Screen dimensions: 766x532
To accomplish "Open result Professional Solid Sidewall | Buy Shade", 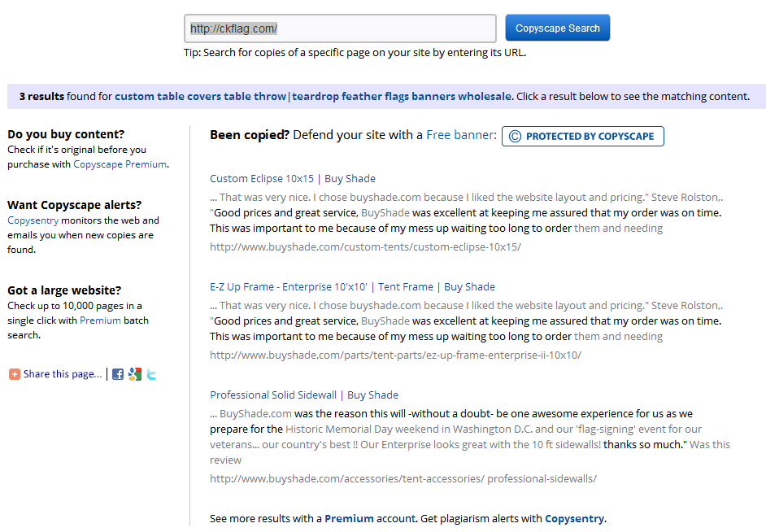I will pos(304,395).
